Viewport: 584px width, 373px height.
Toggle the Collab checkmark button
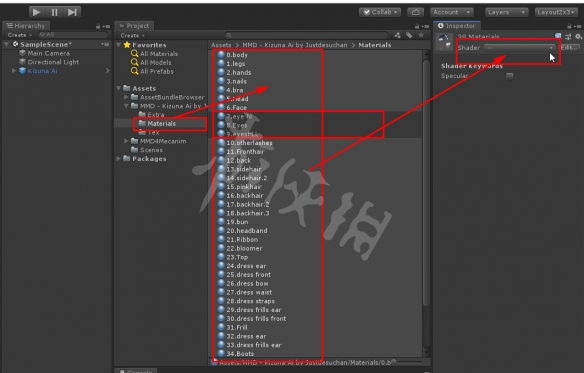click(380, 12)
